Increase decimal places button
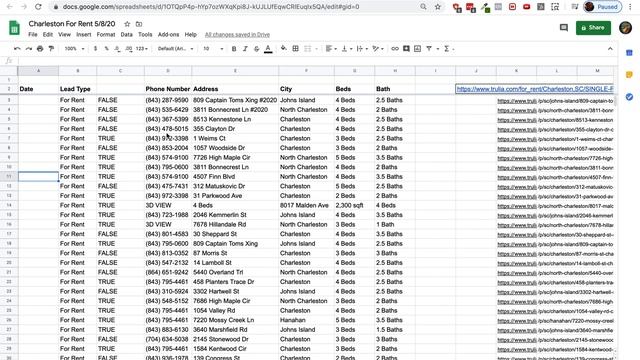 129,49
